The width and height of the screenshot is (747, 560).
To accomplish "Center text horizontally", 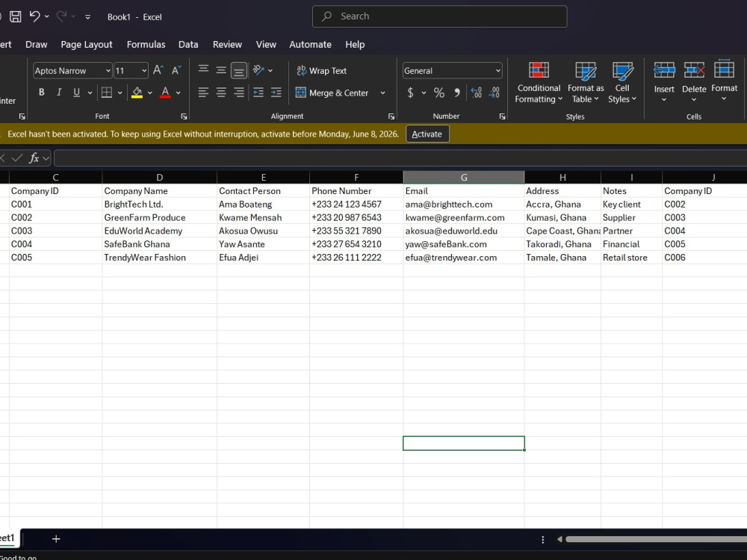I will [221, 93].
